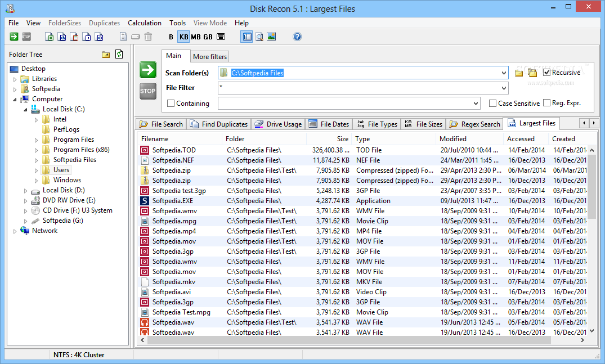Select Softpedia.TOD file row
This screenshot has height=364, width=605.
[x=362, y=150]
